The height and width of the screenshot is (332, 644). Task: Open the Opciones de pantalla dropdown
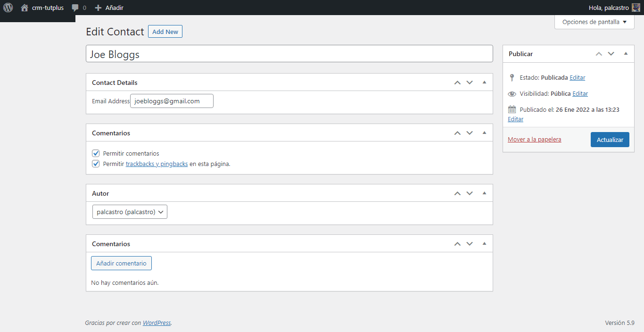594,22
